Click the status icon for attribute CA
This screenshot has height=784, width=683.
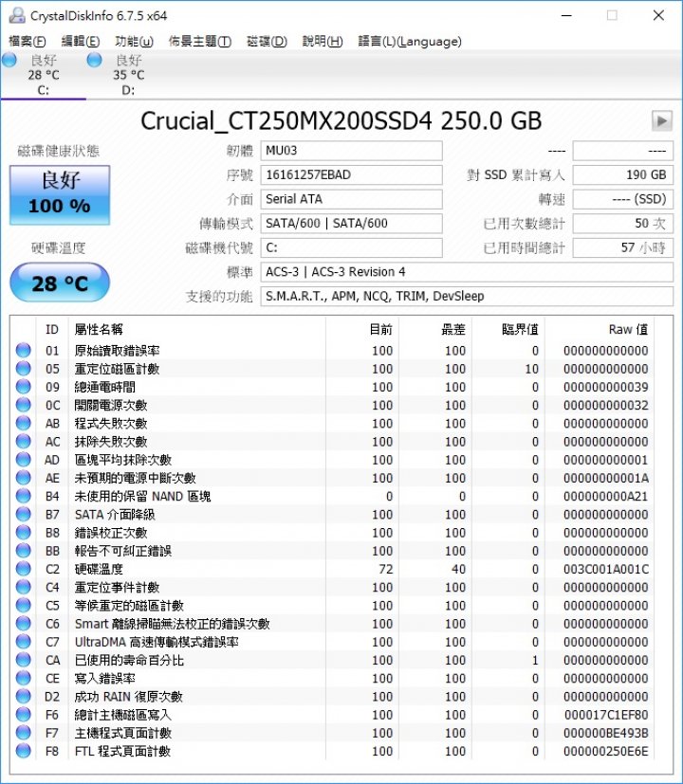tap(24, 660)
